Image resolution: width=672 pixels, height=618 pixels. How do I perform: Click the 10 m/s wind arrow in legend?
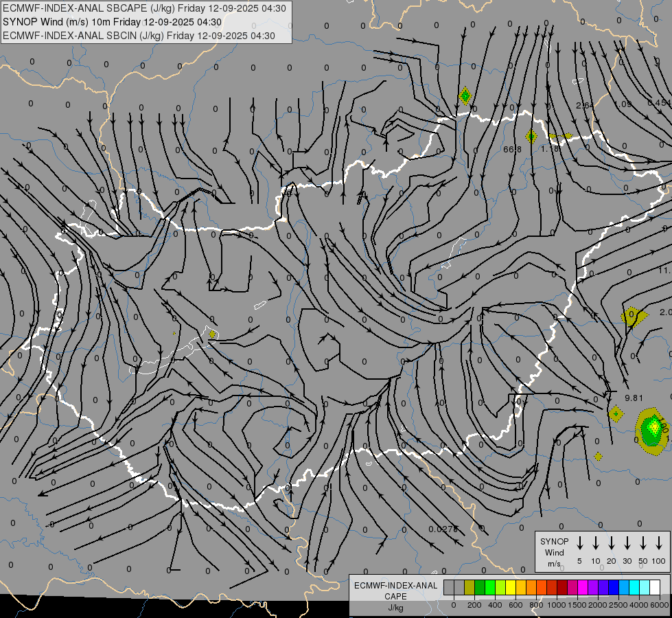click(596, 543)
